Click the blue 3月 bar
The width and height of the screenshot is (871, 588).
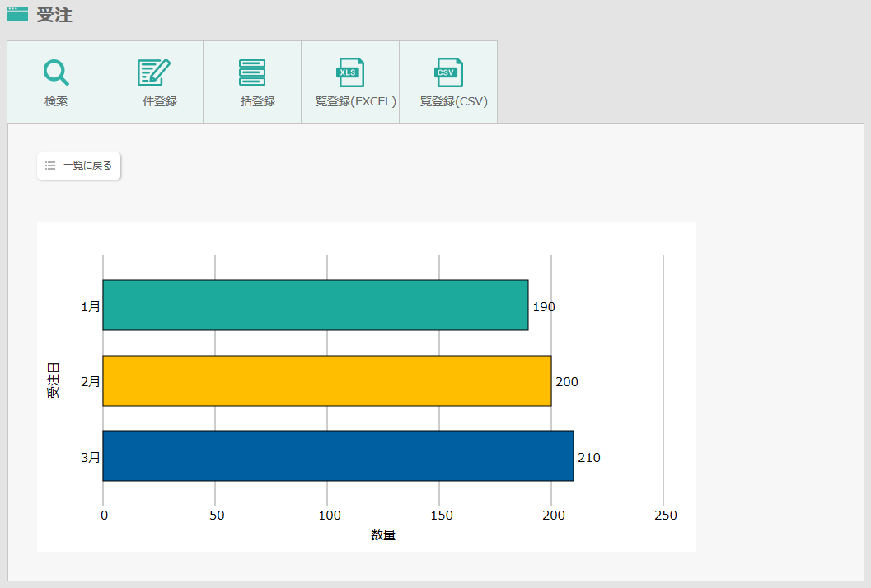click(x=339, y=456)
